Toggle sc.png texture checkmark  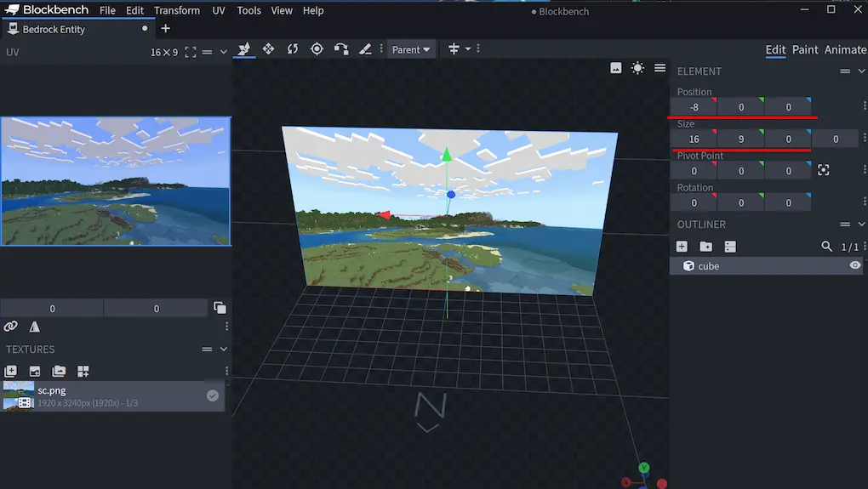point(213,395)
